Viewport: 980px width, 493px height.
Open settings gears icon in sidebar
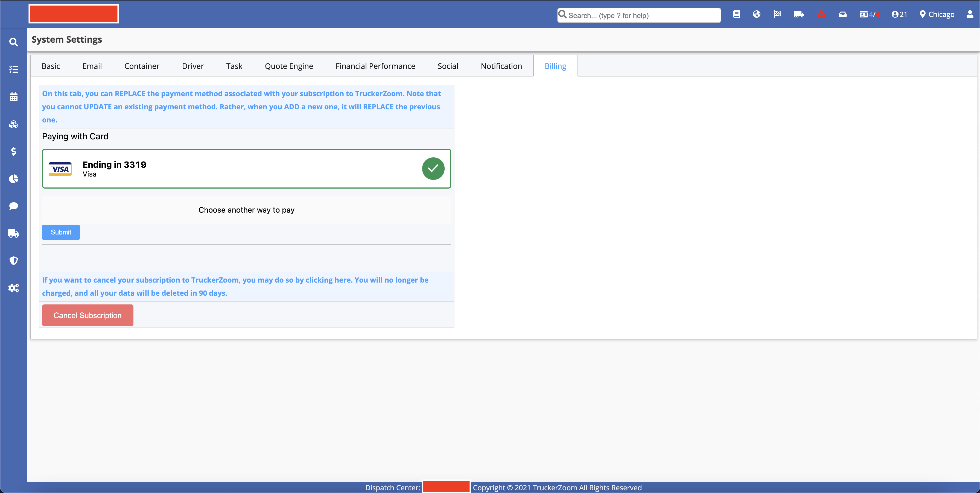pos(14,288)
